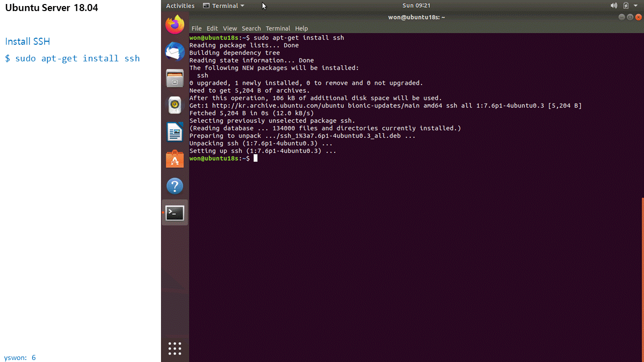
Task: Click 'Need to get 5,204 B' line
Action: (250, 90)
